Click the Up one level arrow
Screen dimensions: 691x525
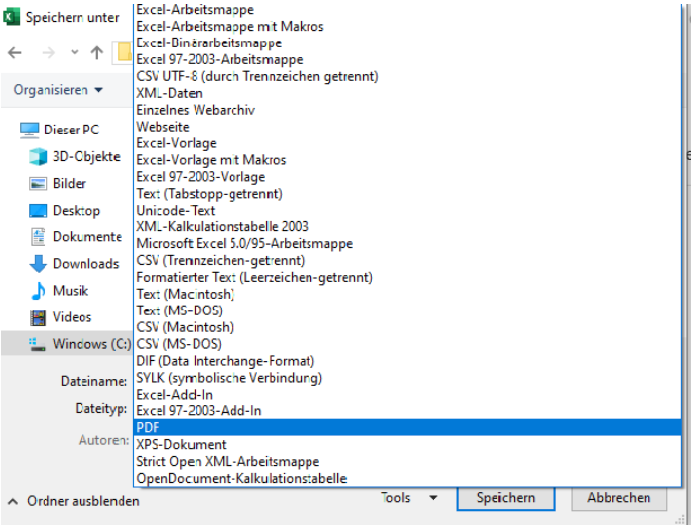[97, 53]
